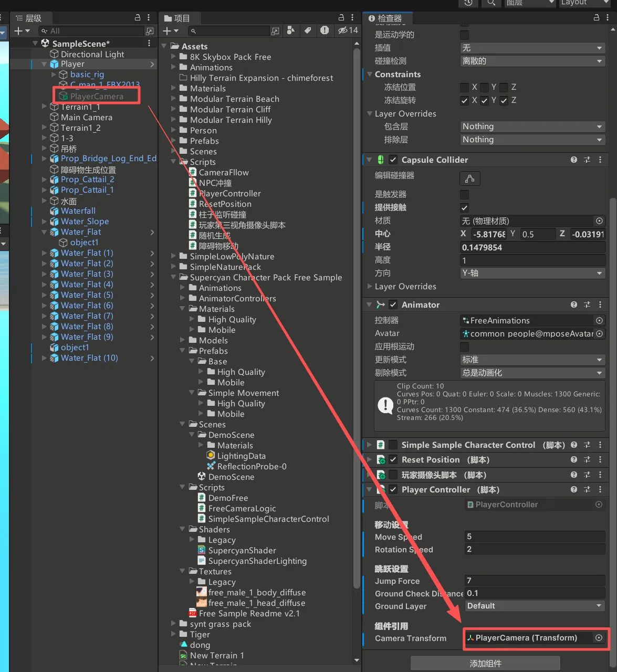The height and width of the screenshot is (672, 617).
Task: Click object picker circle for 材质 field
Action: click(599, 220)
